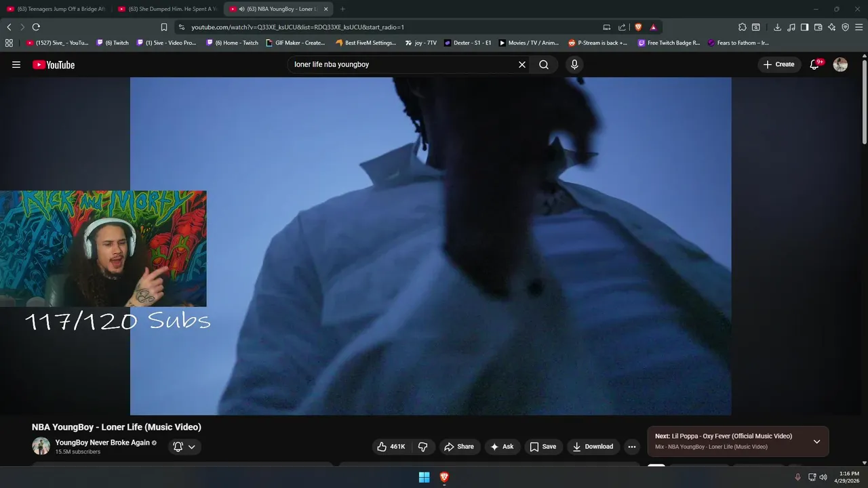The image size is (868, 488).
Task: Open the 'GIF Maker - Create...' bookmark
Action: 296,43
